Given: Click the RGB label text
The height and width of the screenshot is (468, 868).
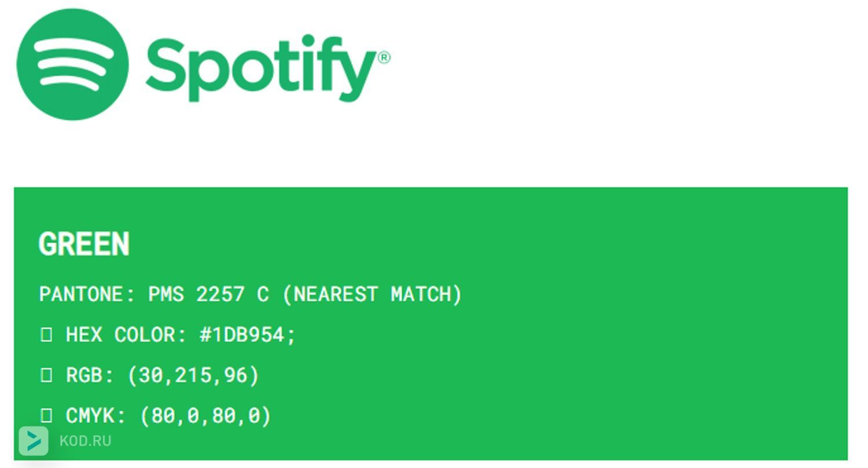Looking at the screenshot, I should (90, 375).
